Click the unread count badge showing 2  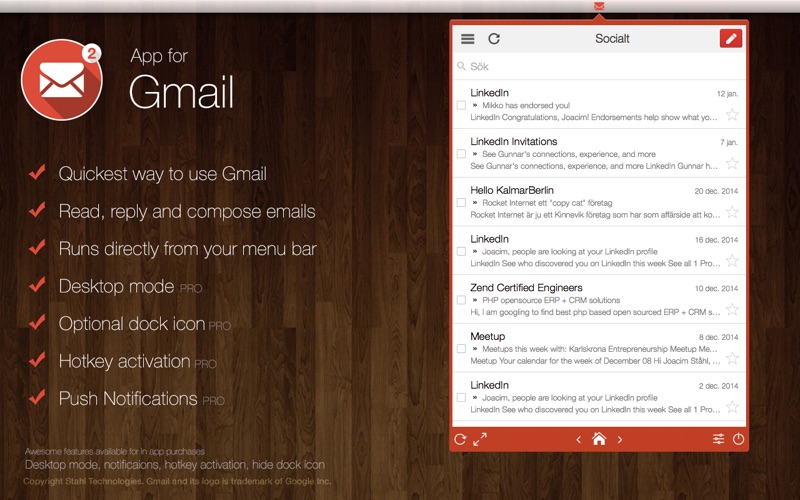91,54
